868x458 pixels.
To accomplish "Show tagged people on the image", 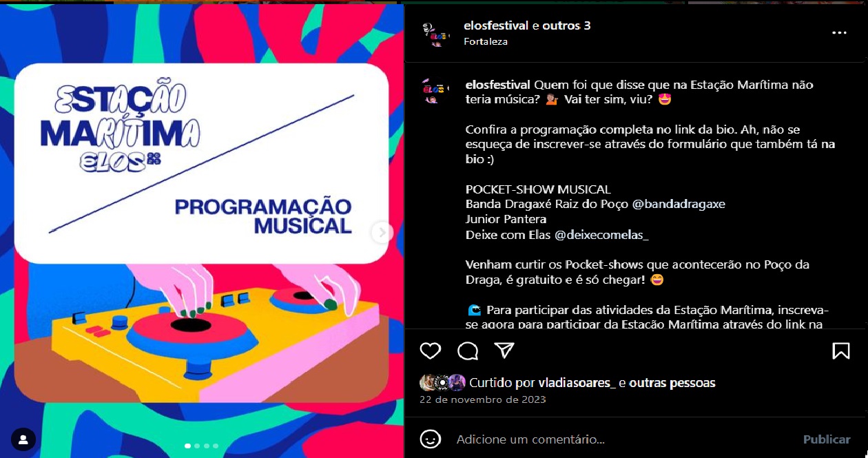I will pyautogui.click(x=23, y=439).
